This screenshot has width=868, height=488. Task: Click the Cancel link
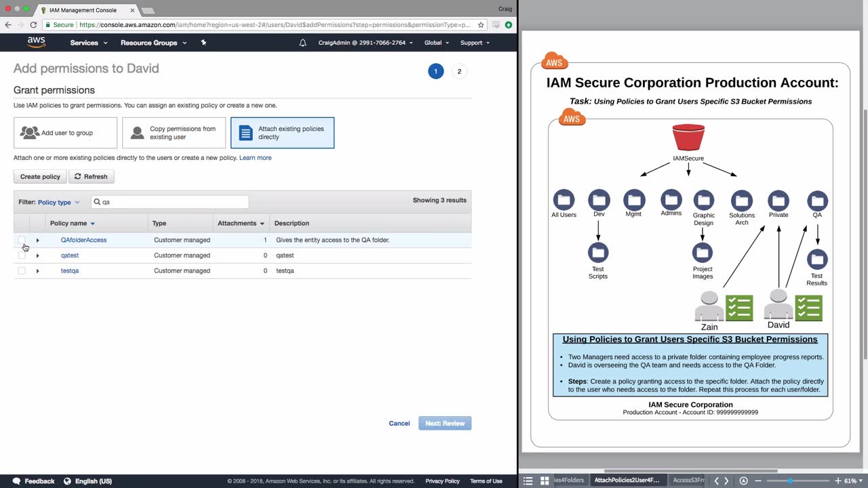click(x=399, y=424)
